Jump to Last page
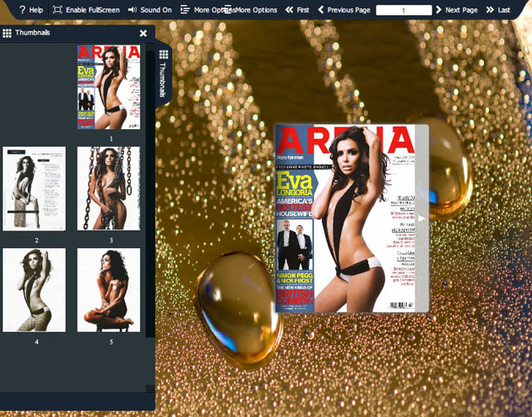The height and width of the screenshot is (417, 532). 498,10
